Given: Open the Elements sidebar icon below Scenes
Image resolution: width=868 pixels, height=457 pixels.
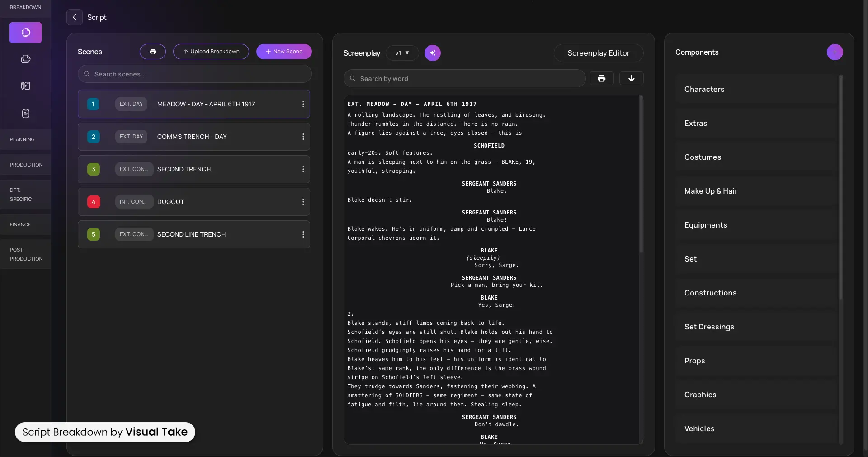Looking at the screenshot, I should (x=25, y=59).
